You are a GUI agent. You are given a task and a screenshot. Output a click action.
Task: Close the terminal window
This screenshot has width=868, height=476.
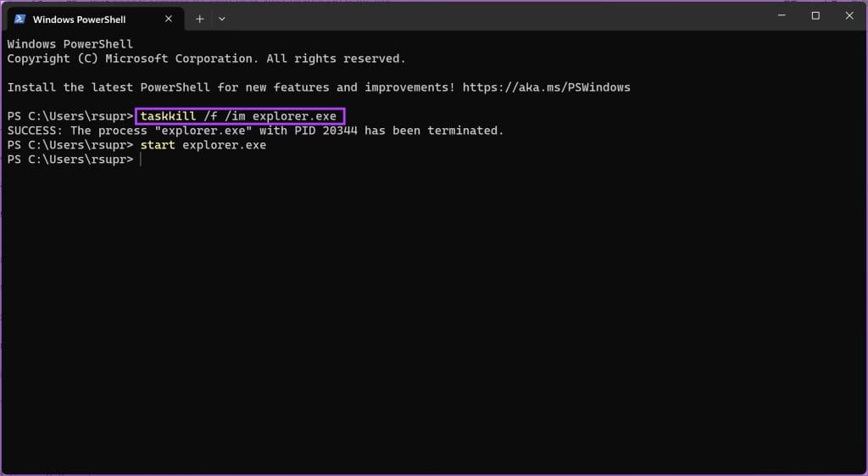coord(849,16)
